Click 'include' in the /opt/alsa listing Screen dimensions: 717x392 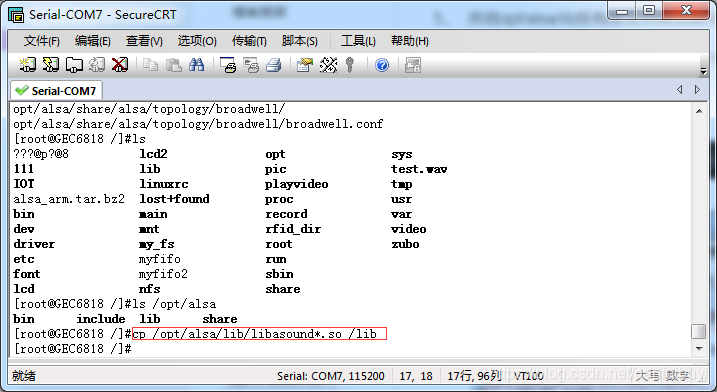[x=101, y=319]
